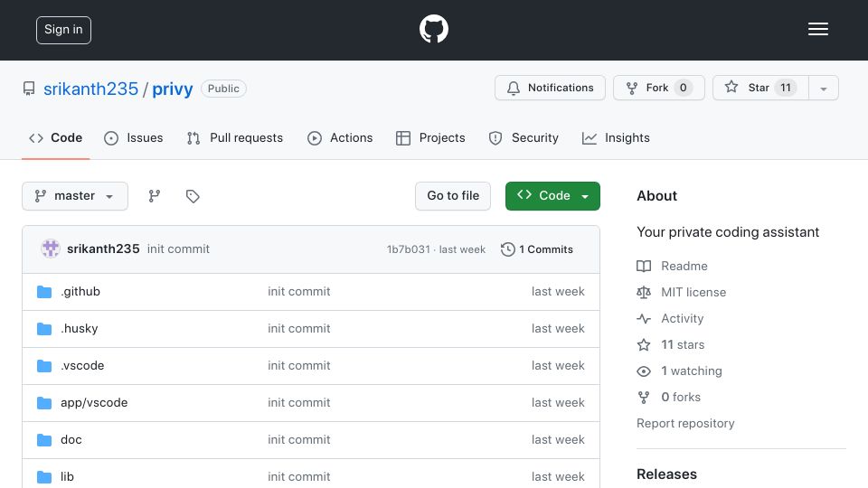Click init commit message for .github
Viewport: 868px width, 488px height.
point(299,292)
